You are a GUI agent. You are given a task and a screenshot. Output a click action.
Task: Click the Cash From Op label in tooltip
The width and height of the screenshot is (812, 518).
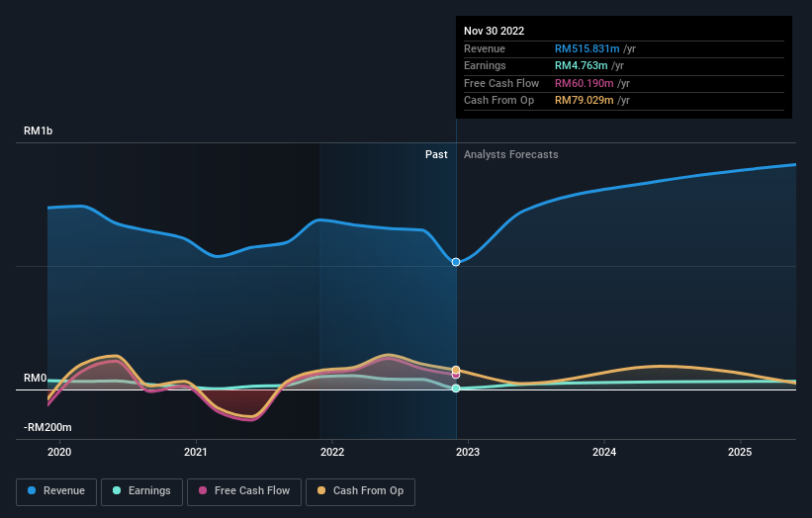[498, 101]
